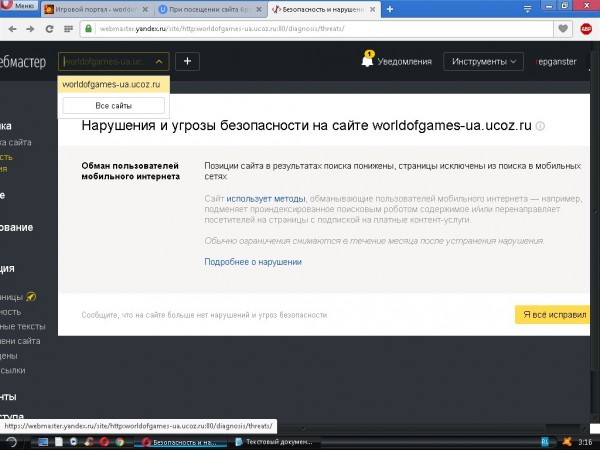600x450 pixels.
Task: Click the 3:16 system clock
Action: [x=585, y=442]
